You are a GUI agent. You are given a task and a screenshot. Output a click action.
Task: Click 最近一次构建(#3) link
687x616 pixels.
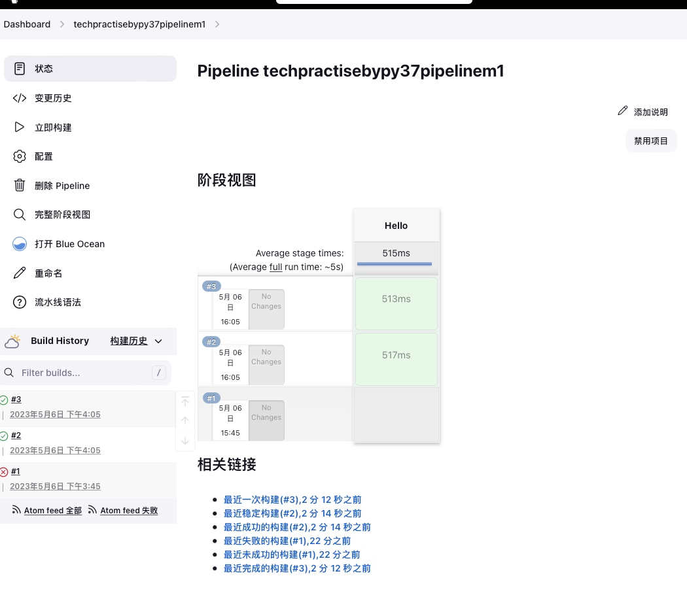(x=292, y=500)
